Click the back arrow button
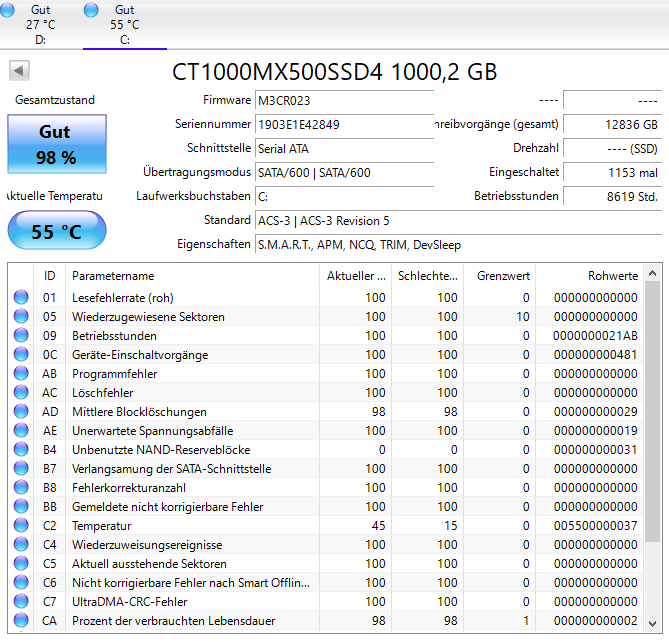669x642 pixels. (19, 70)
